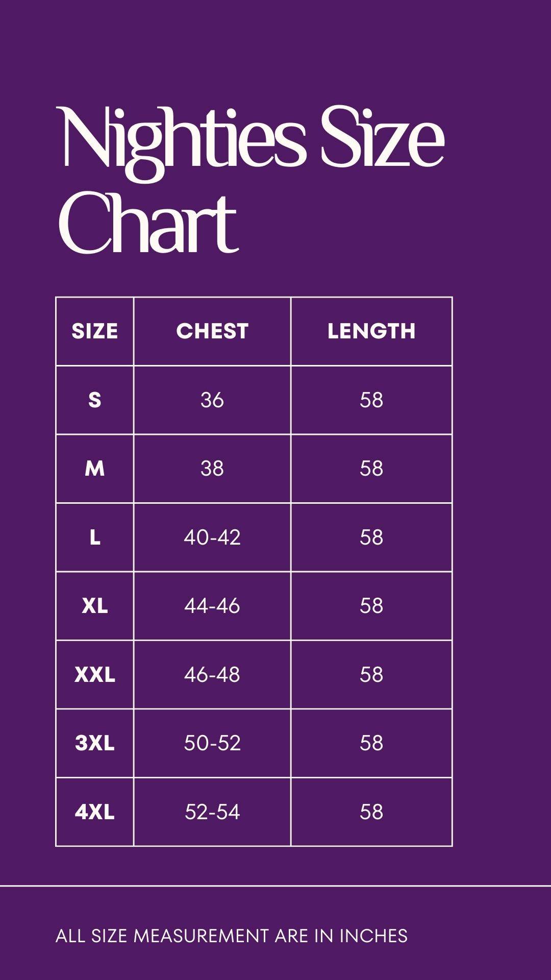
Task: Select chest value 38
Action: click(212, 469)
